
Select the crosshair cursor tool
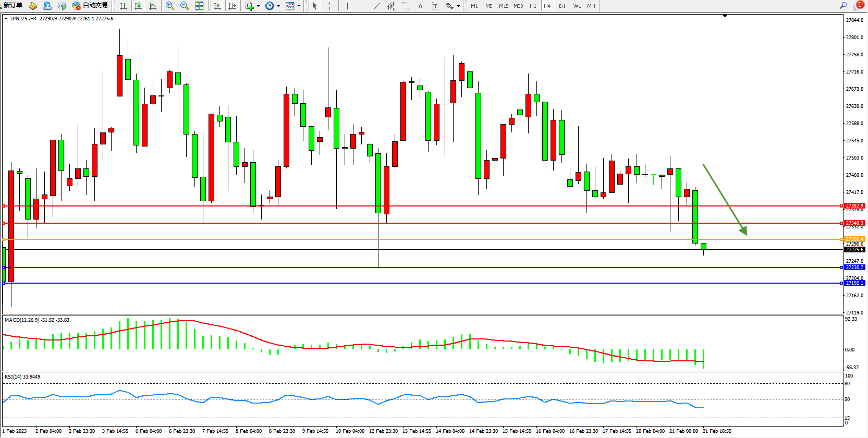coord(329,6)
